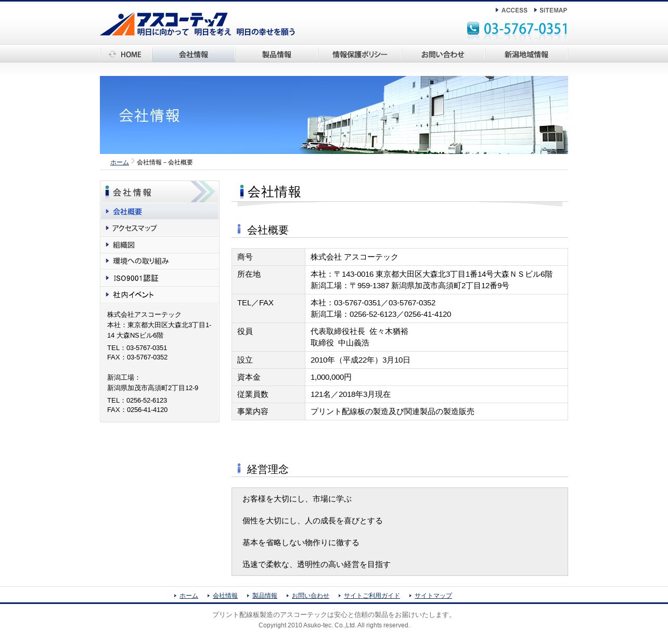Click the footer 製品情報 link

pos(265,596)
